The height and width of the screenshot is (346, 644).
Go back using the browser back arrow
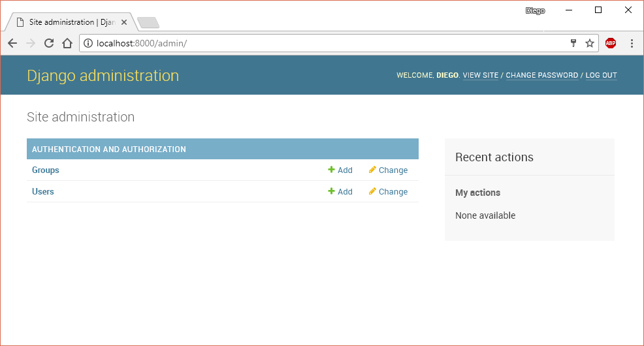(x=12, y=43)
